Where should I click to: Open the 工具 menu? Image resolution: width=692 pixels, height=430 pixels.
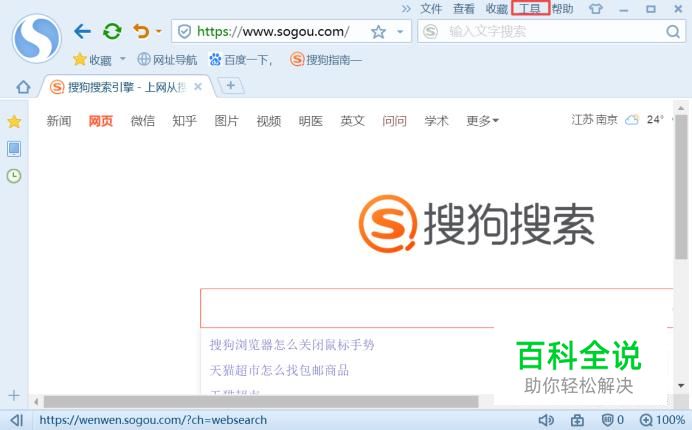coord(530,8)
